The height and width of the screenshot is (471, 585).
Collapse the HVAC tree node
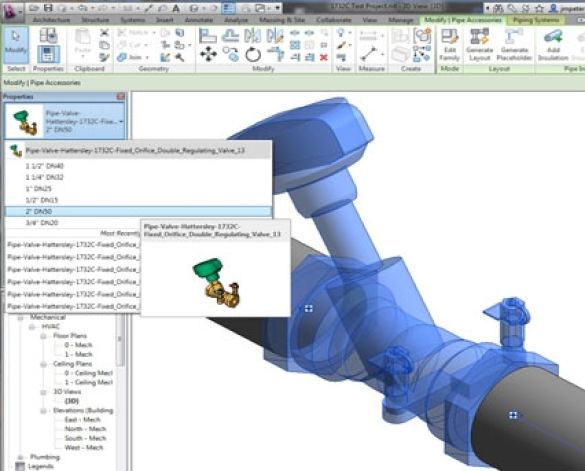pos(32,327)
